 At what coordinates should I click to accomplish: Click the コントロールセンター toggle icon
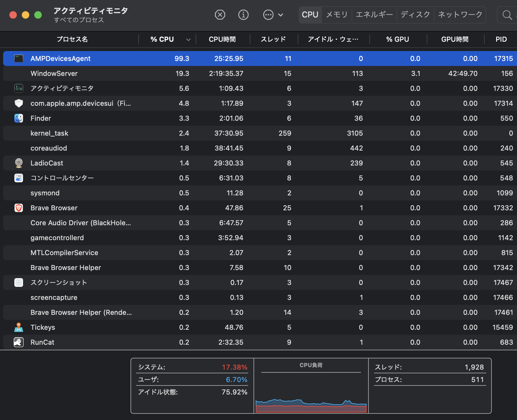[x=19, y=178]
